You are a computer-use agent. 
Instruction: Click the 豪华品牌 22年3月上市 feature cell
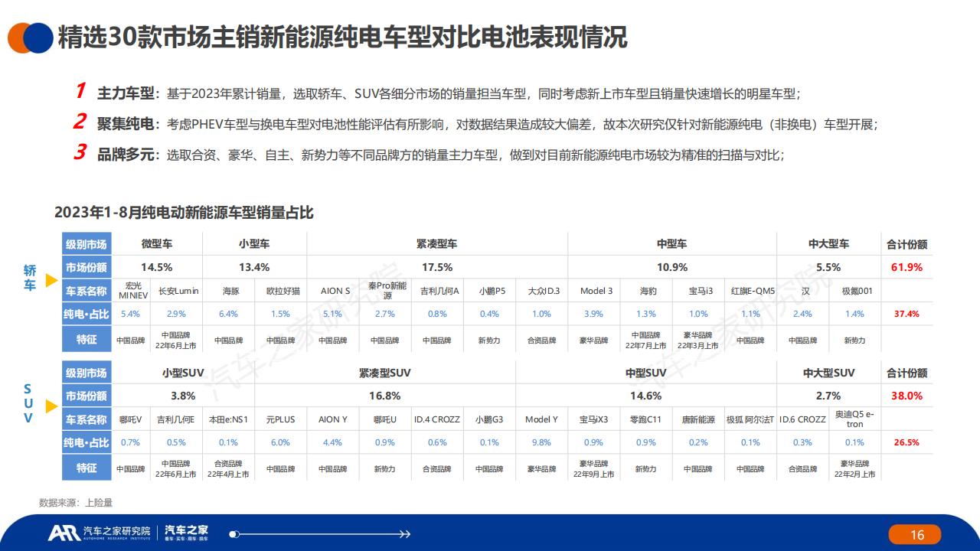700,341
